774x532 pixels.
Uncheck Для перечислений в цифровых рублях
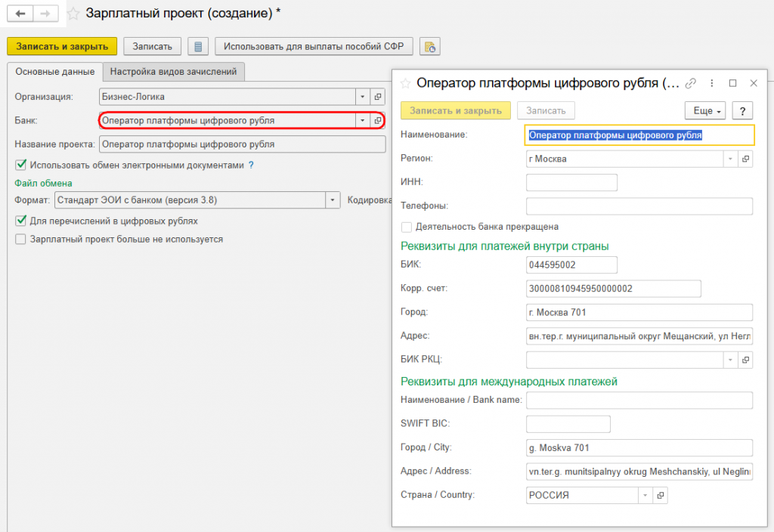20,221
